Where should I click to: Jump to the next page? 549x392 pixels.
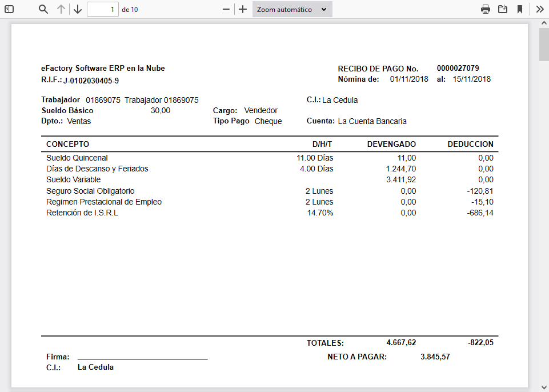pos(78,9)
